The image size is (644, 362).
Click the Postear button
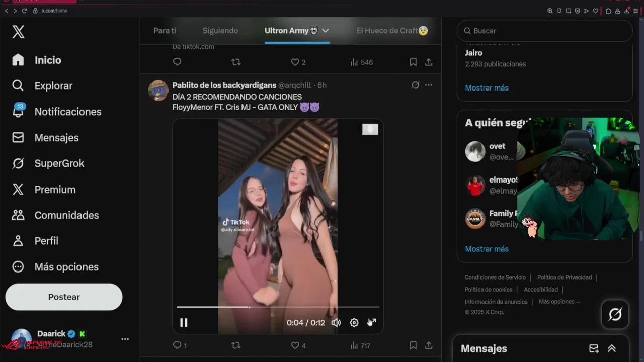point(64,297)
